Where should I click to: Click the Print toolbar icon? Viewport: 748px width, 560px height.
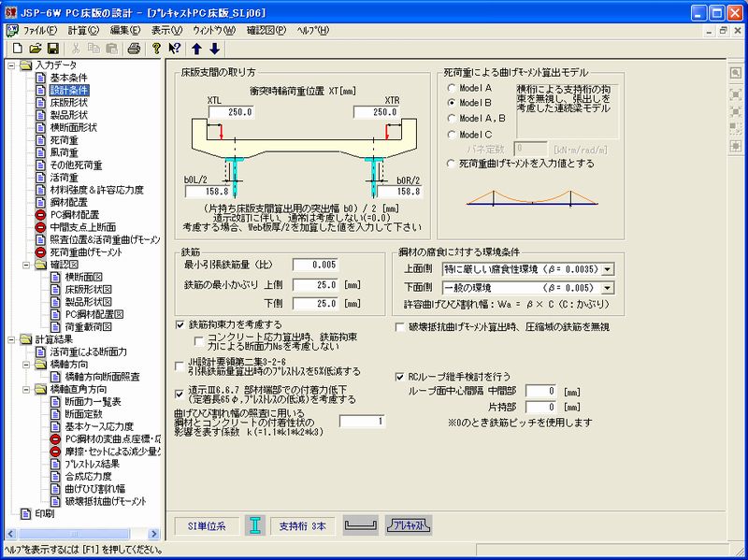pyautogui.click(x=134, y=49)
